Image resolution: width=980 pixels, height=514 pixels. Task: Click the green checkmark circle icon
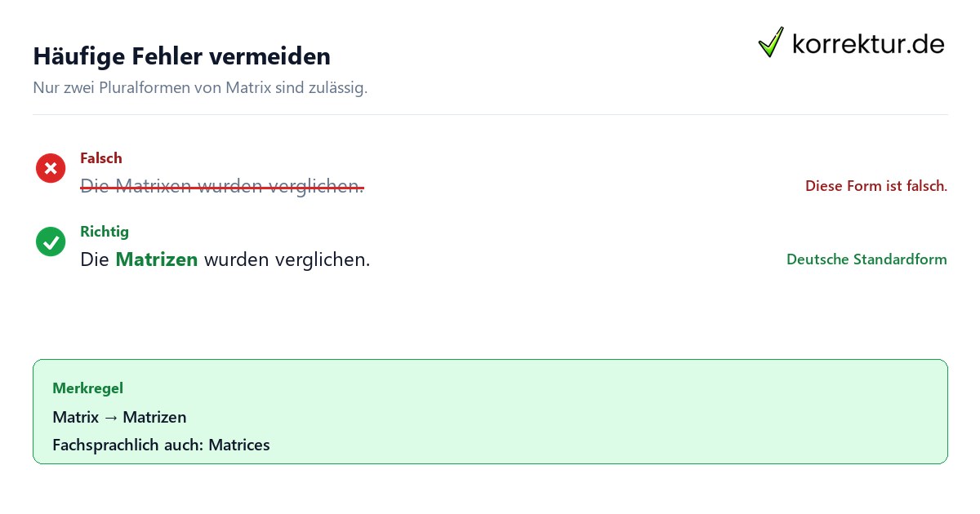(x=51, y=241)
